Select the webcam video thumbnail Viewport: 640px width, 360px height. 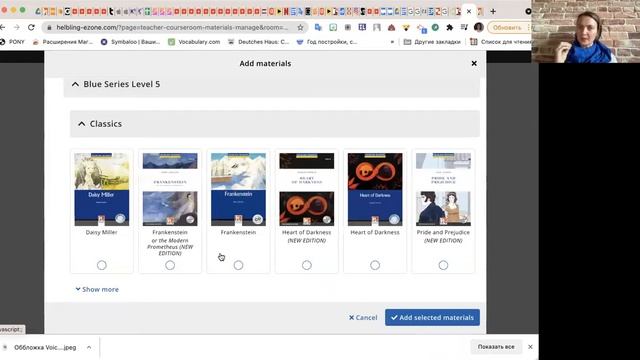(x=586, y=31)
